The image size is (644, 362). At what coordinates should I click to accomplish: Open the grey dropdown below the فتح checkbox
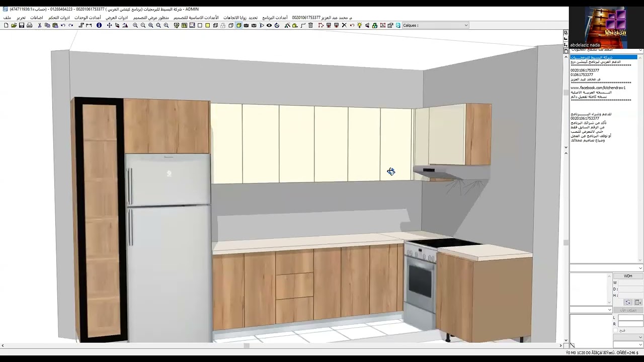pos(628,337)
